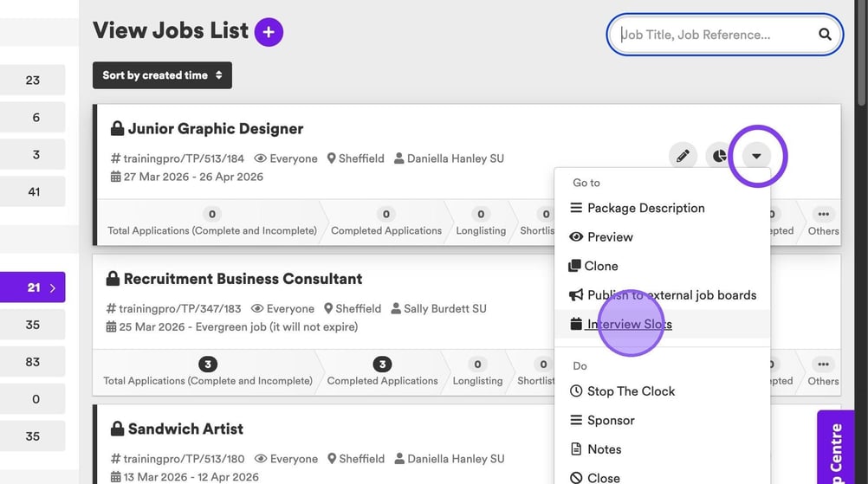Open the Junior Graphic Designer job title
This screenshot has width=868, height=484.
click(x=216, y=129)
